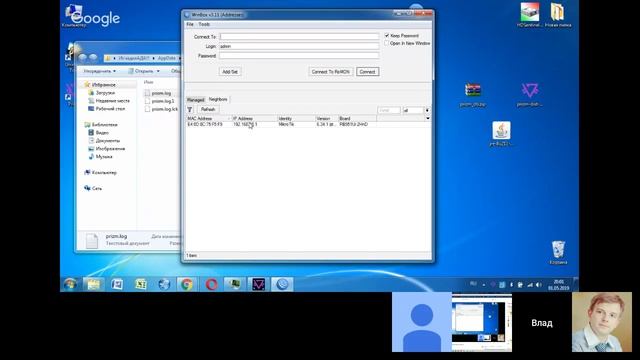Open the Java jre installer desktop icon
The height and width of the screenshot is (360, 640).
[x=501, y=134]
